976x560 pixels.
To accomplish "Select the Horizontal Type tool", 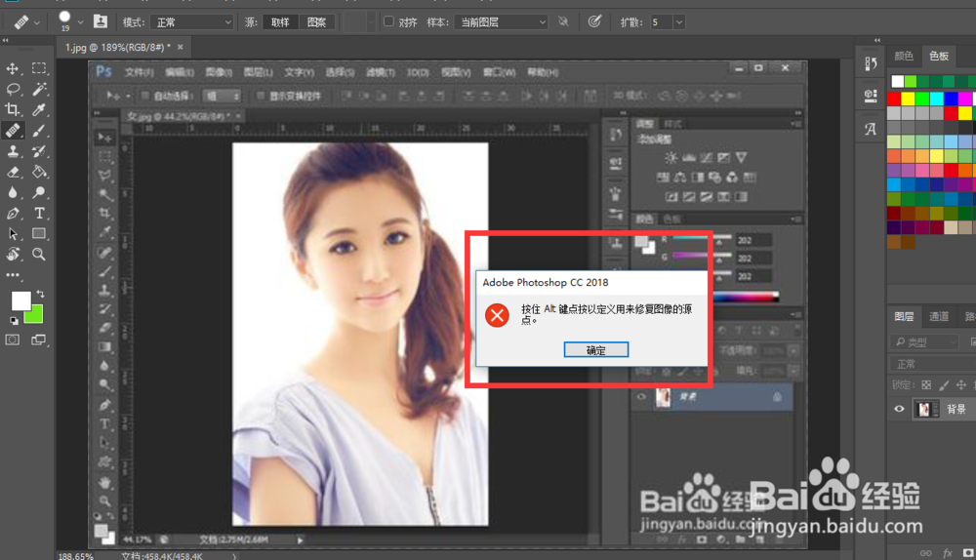I will pyautogui.click(x=39, y=214).
